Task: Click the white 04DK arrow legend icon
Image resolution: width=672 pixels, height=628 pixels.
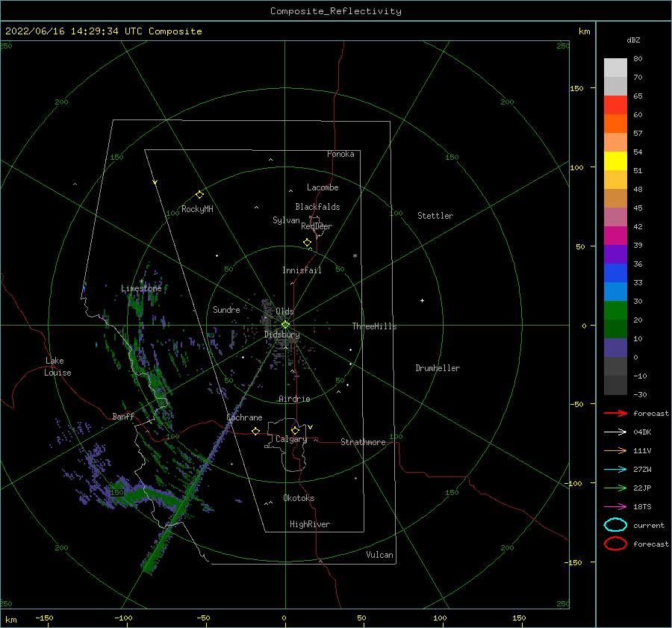Action: click(615, 432)
